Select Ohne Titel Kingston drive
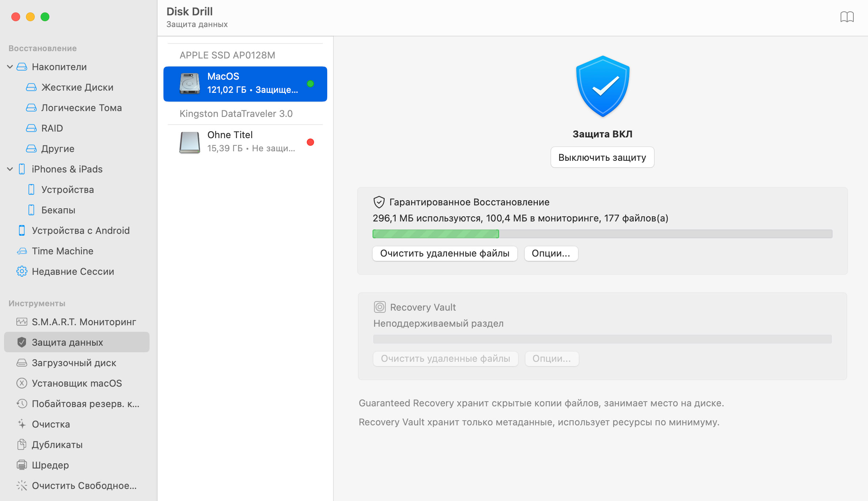Screen dimensions: 868x501 pyautogui.click(x=245, y=141)
